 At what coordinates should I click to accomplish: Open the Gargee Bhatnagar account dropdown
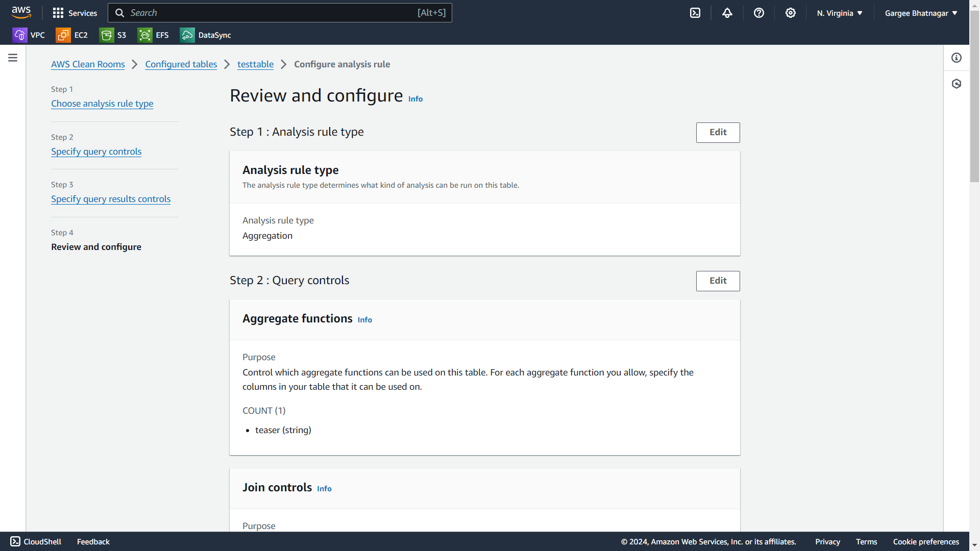point(921,13)
